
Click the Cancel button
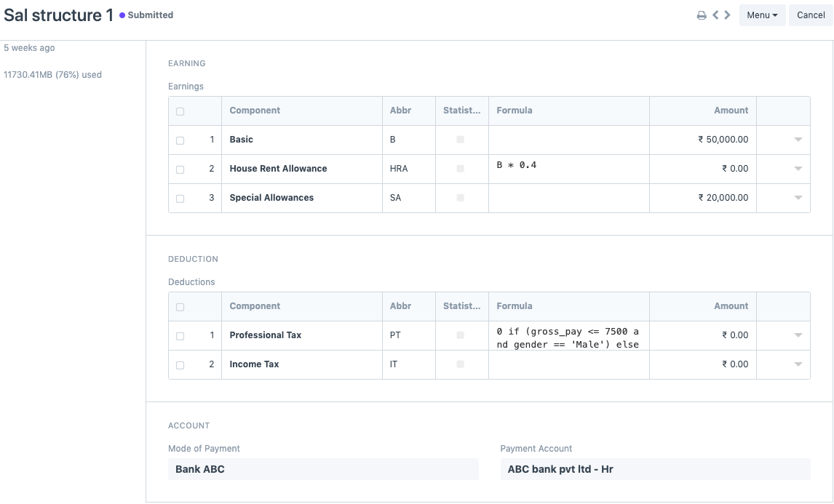coord(811,15)
